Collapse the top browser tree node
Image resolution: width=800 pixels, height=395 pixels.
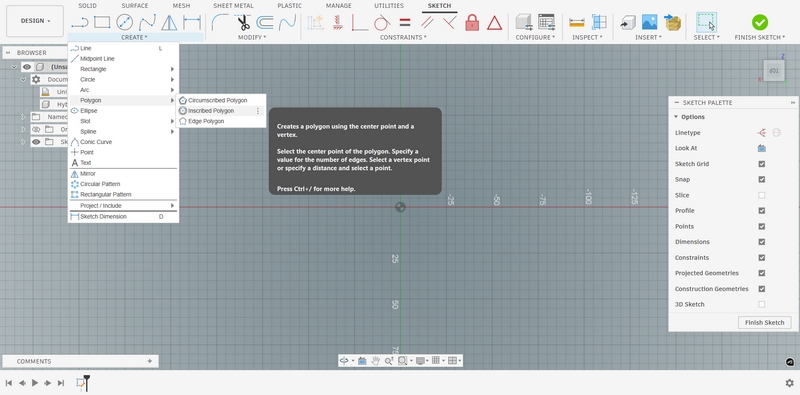click(x=14, y=67)
